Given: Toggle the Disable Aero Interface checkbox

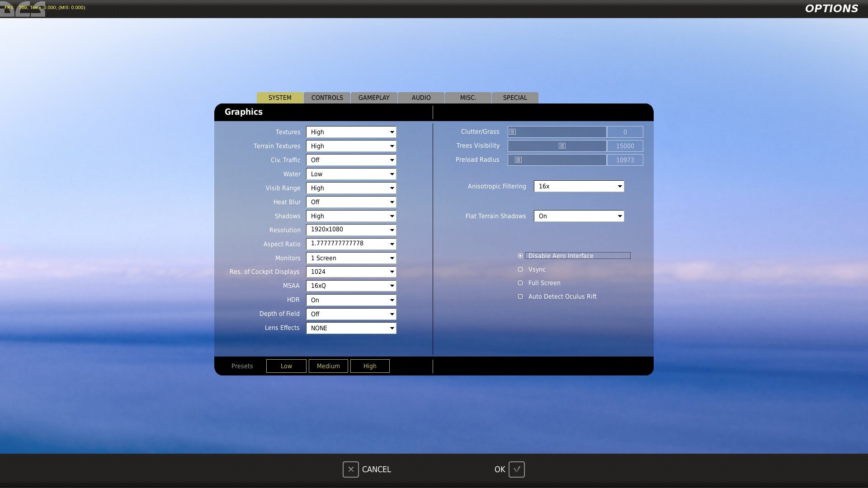Looking at the screenshot, I should point(520,256).
